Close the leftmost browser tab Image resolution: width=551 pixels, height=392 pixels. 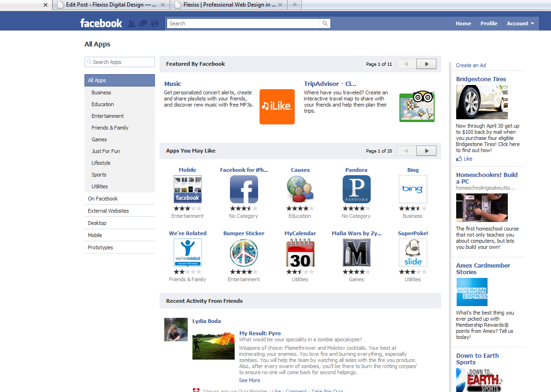(x=46, y=5)
